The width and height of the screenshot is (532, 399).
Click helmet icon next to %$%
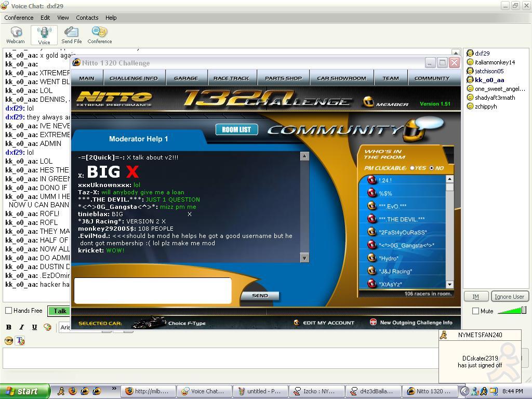[372, 193]
